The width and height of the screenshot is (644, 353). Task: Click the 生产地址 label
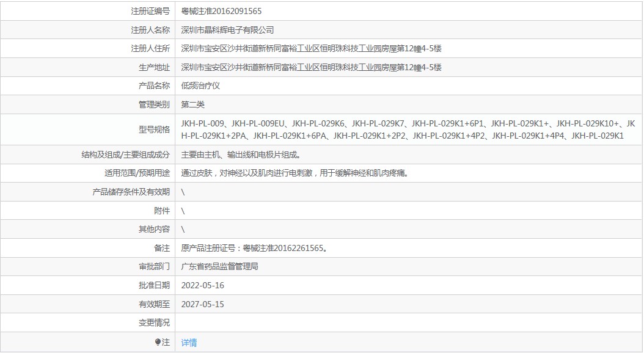click(x=154, y=67)
